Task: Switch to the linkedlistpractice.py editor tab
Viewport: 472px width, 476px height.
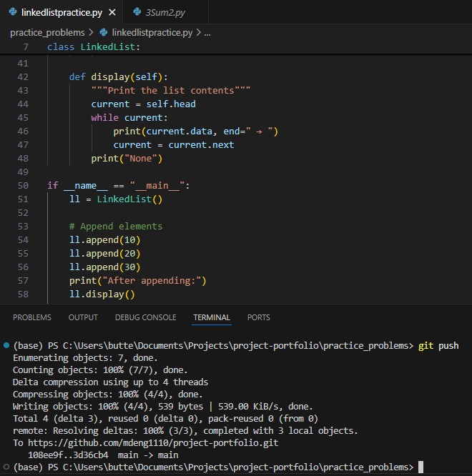Action: click(x=62, y=12)
